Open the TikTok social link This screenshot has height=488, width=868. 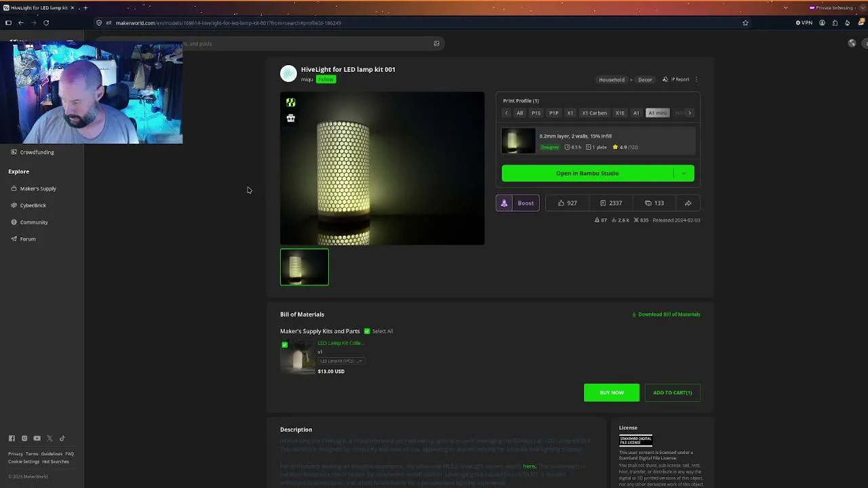click(62, 439)
